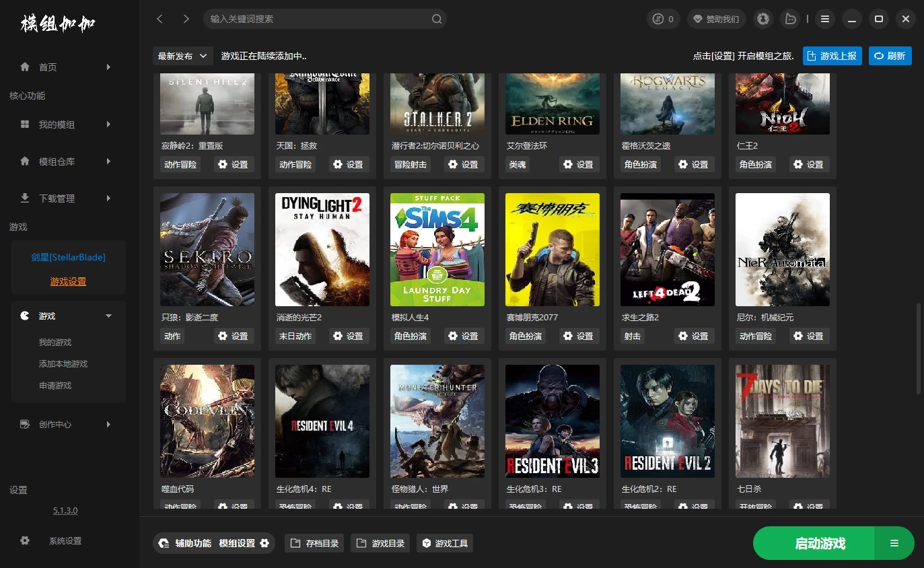924x568 pixels.
Task: Expand the 创作中心 sidebar section
Action: [108, 424]
